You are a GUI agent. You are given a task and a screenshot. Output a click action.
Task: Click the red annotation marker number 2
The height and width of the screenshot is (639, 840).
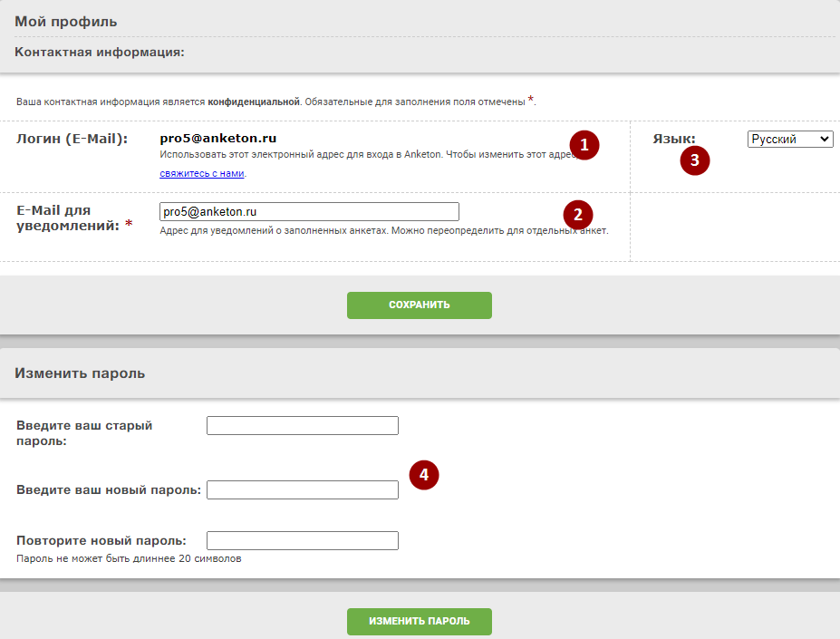coord(578,215)
